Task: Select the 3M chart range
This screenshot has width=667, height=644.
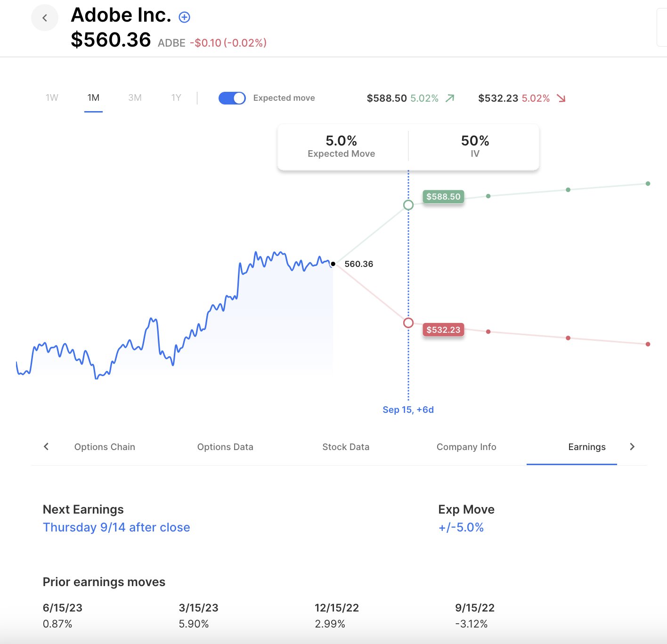Action: (135, 98)
